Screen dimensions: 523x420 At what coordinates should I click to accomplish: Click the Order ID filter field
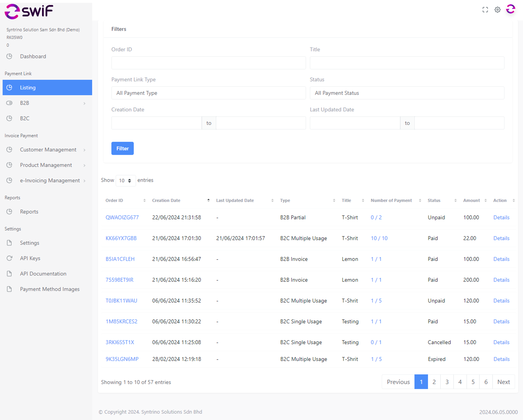click(x=209, y=63)
